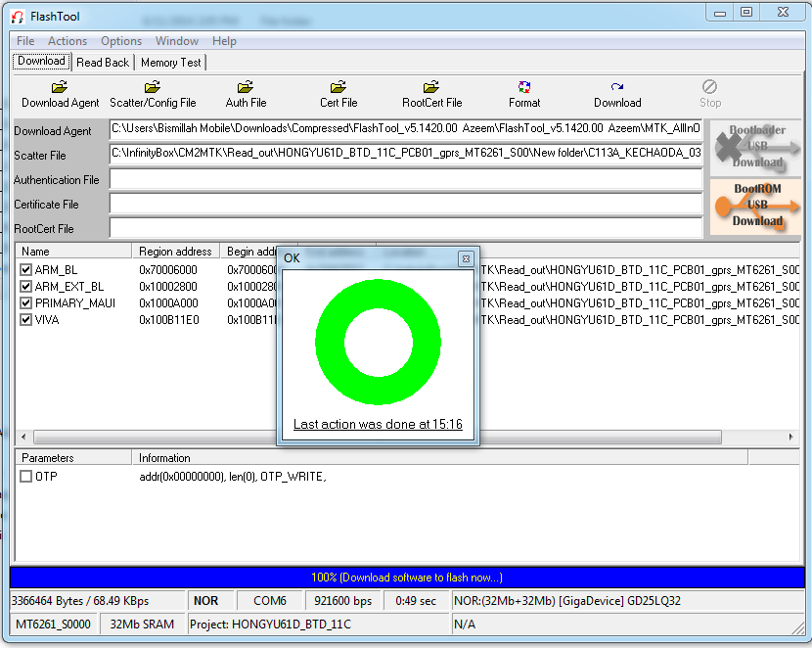Viewport: 812px width, 648px height.
Task: Click the COM6 port status cell
Action: click(x=270, y=601)
